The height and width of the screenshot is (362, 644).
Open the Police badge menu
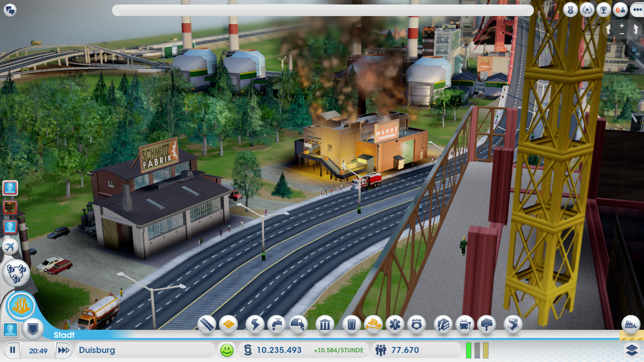417,324
